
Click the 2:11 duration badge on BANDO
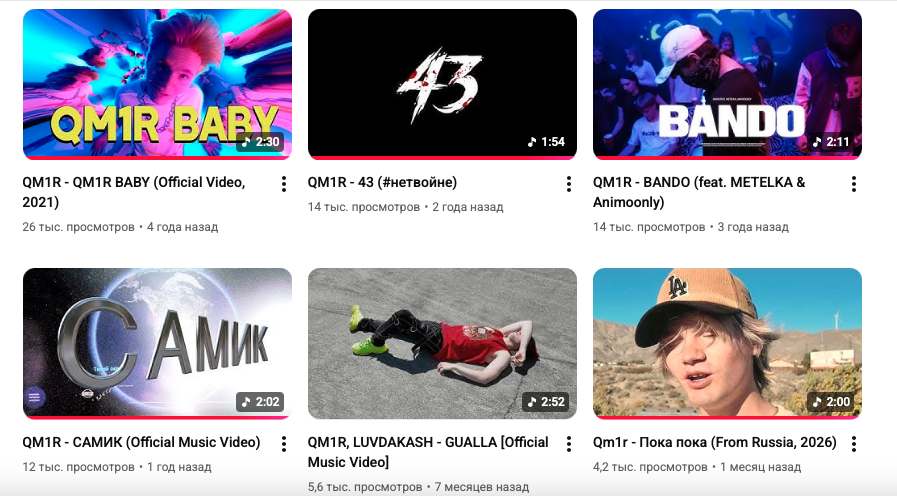tap(831, 141)
